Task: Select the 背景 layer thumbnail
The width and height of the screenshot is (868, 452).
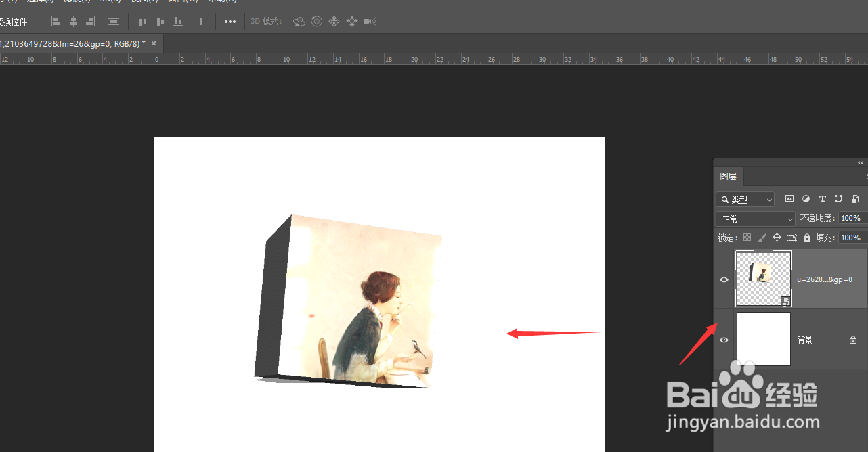Action: (x=764, y=339)
